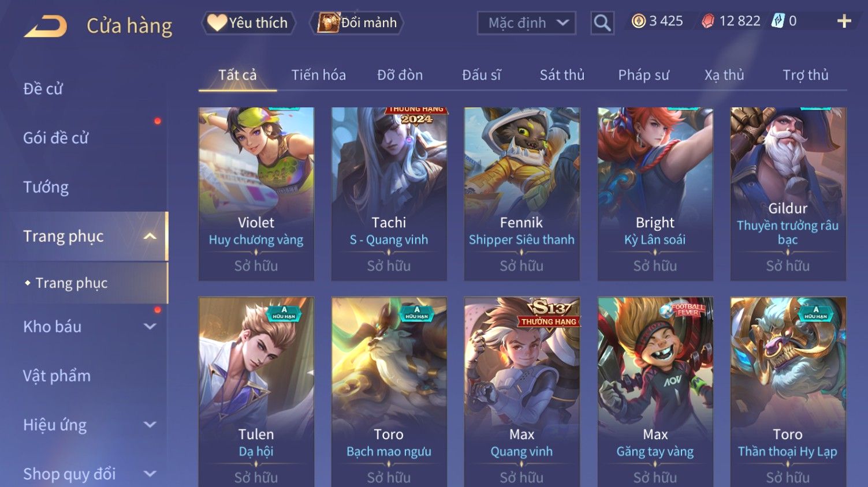This screenshot has height=487, width=868.
Task: Switch to the Pháp sư tab
Action: [643, 75]
